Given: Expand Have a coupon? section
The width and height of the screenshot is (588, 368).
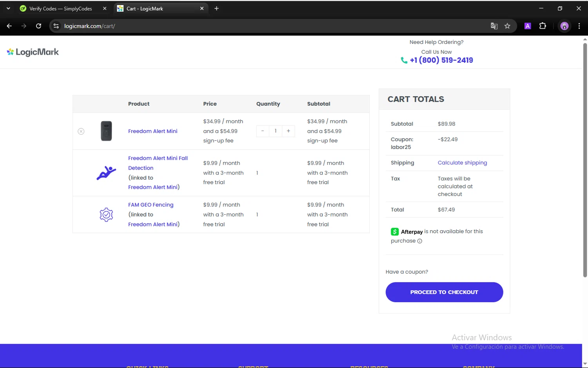Looking at the screenshot, I should 407,272.
